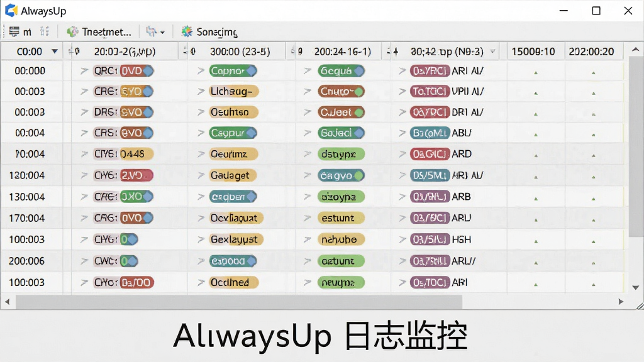Expand the QRC: entry in row 00:000
The width and height of the screenshot is (644, 362).
[x=84, y=71]
